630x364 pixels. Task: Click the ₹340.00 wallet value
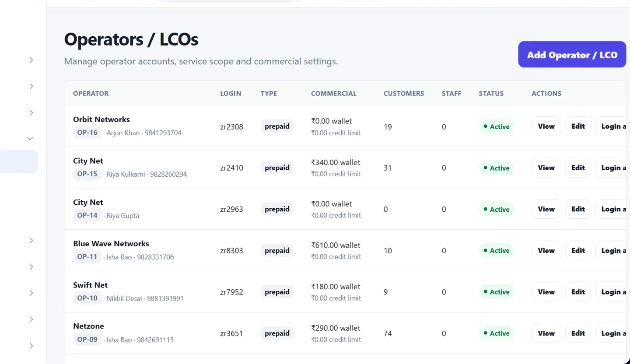(336, 162)
